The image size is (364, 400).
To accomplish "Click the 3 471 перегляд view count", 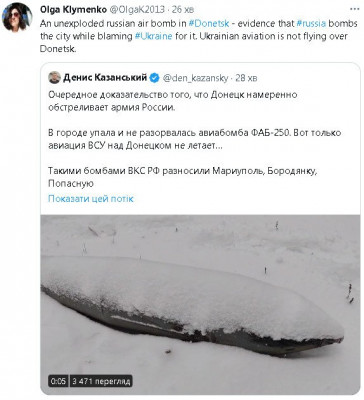I will [x=100, y=381].
